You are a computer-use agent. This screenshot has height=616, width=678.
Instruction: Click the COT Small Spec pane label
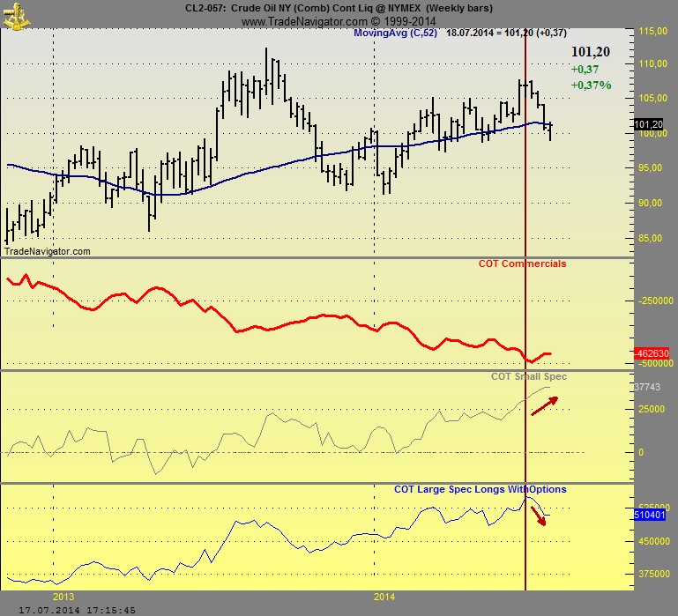tap(528, 376)
